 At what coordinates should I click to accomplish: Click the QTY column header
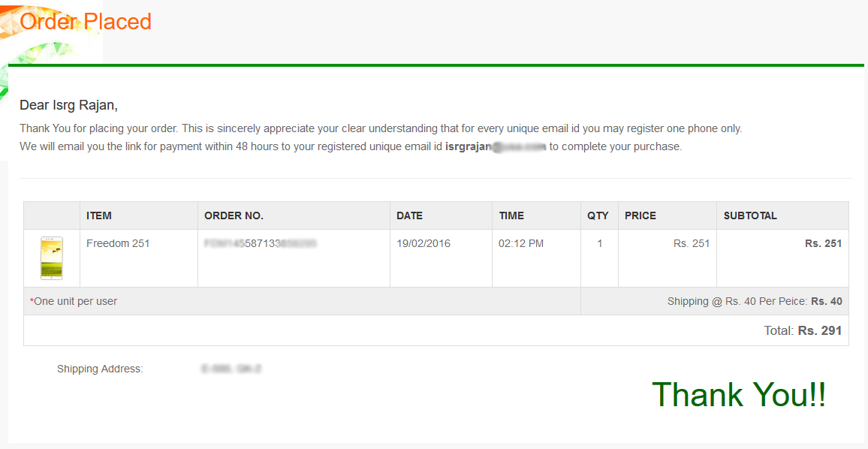click(x=598, y=216)
